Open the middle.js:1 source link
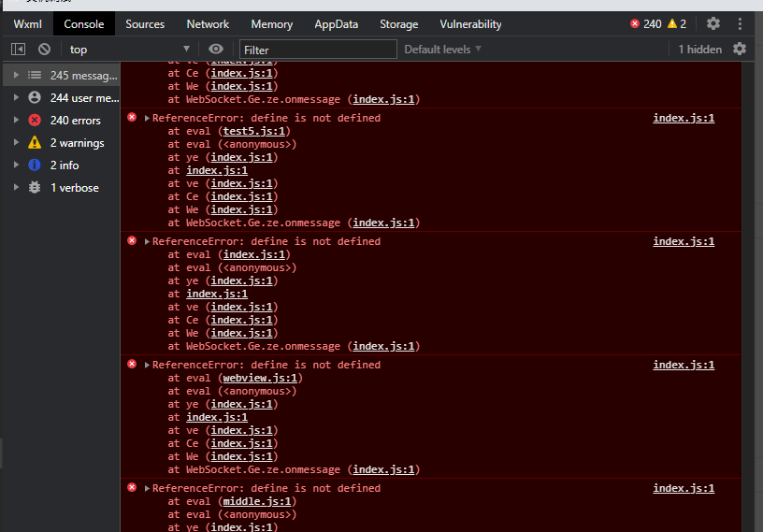The image size is (763, 532). (x=257, y=501)
